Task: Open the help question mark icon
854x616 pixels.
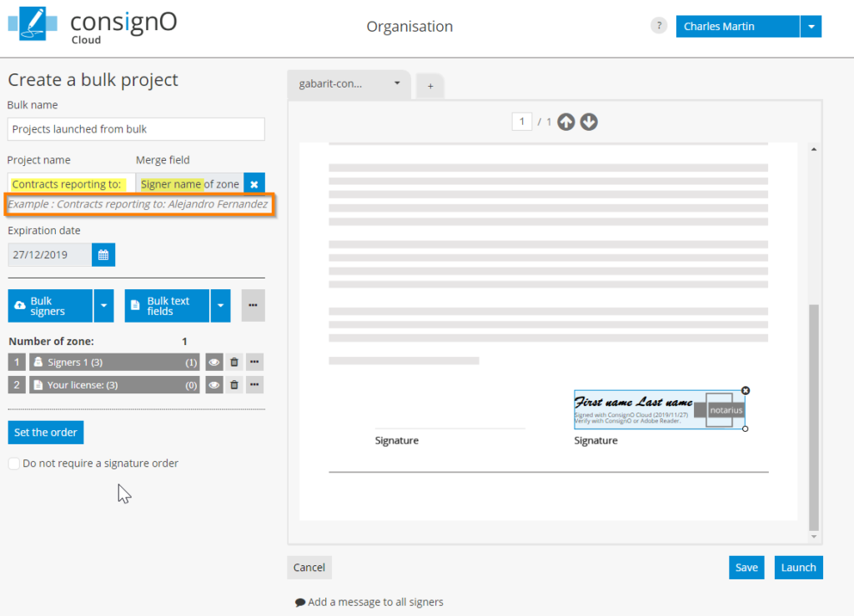Action: tap(658, 26)
